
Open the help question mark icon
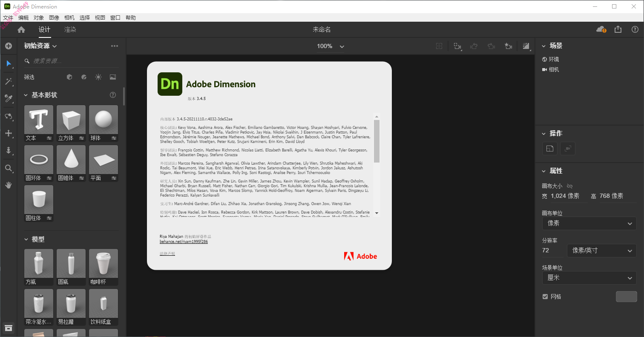click(635, 29)
